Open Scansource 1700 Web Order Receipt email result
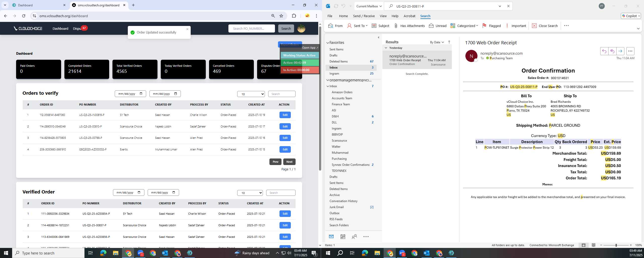The image size is (644, 258). 417,60
